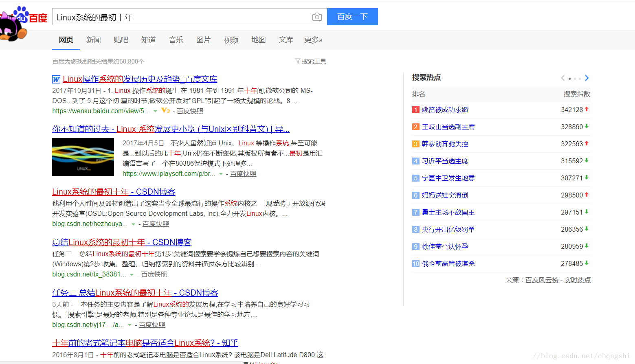Open 百度快照 for blog.csdn.net/hezhouya result
This screenshot has width=635, height=364.
pyautogui.click(x=156, y=224)
